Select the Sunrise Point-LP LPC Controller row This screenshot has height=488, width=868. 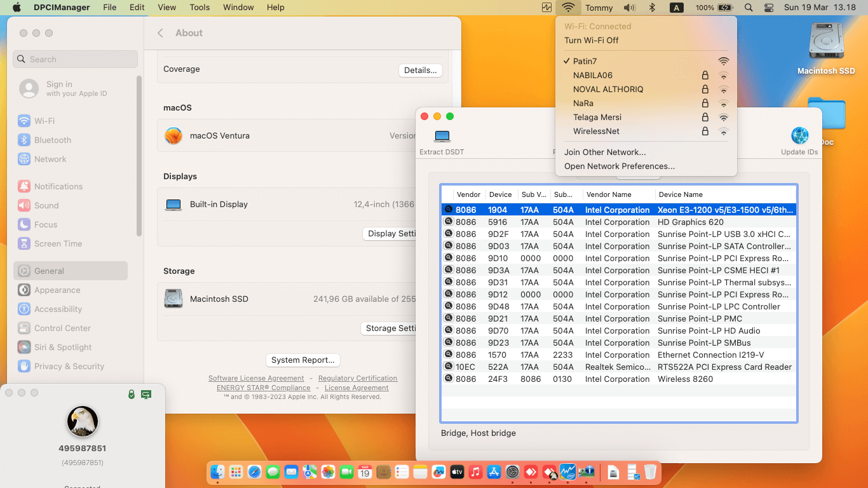click(618, 307)
